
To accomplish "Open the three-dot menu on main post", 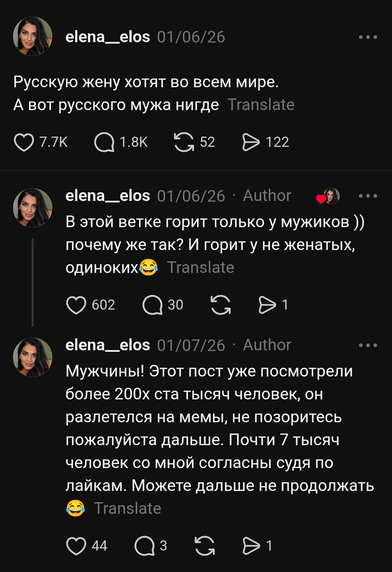I will click(368, 37).
